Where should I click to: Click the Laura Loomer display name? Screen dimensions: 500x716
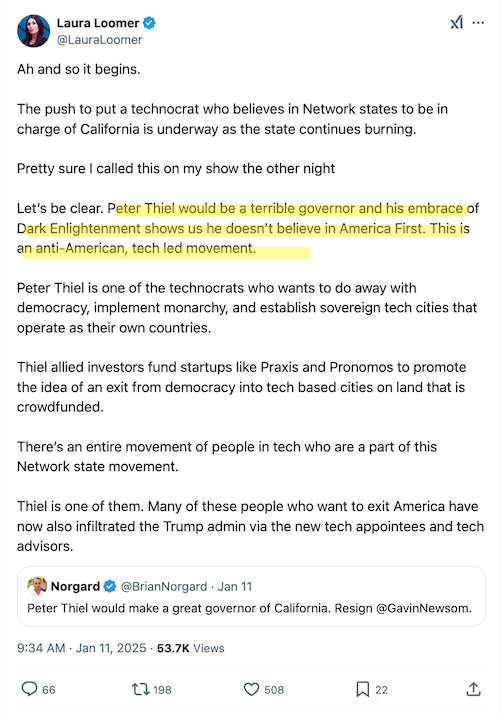pos(98,23)
